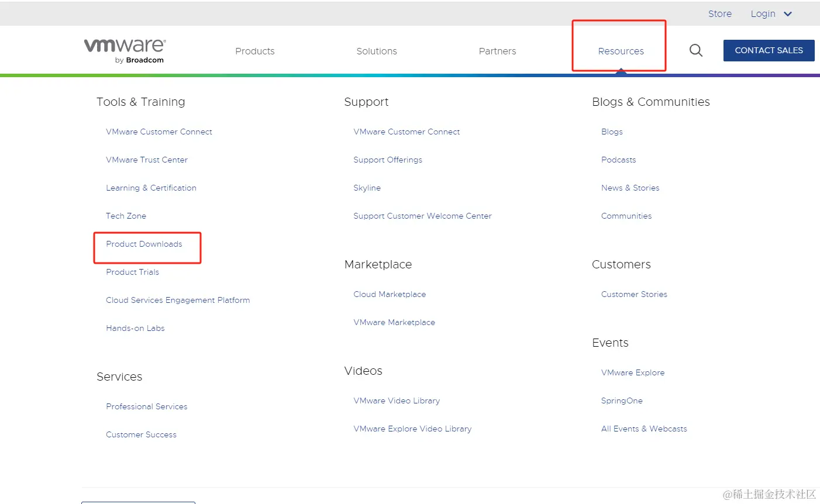Open the Podcasts link
The image size is (820, 504).
click(618, 160)
